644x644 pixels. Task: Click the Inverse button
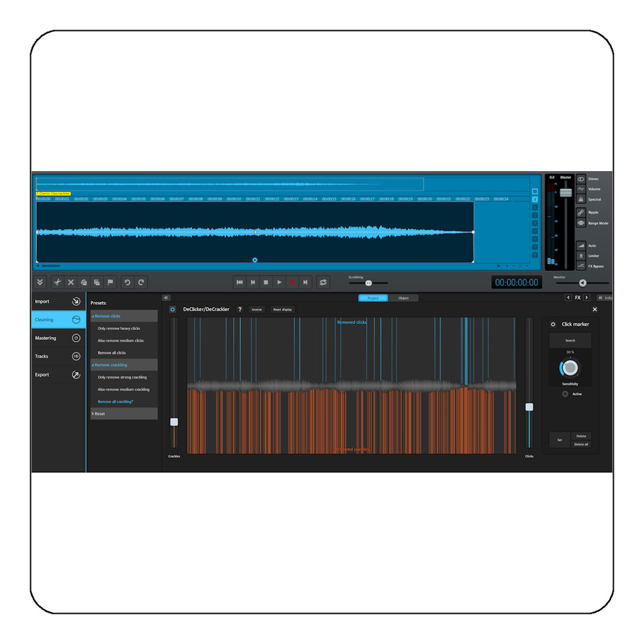coord(257,309)
